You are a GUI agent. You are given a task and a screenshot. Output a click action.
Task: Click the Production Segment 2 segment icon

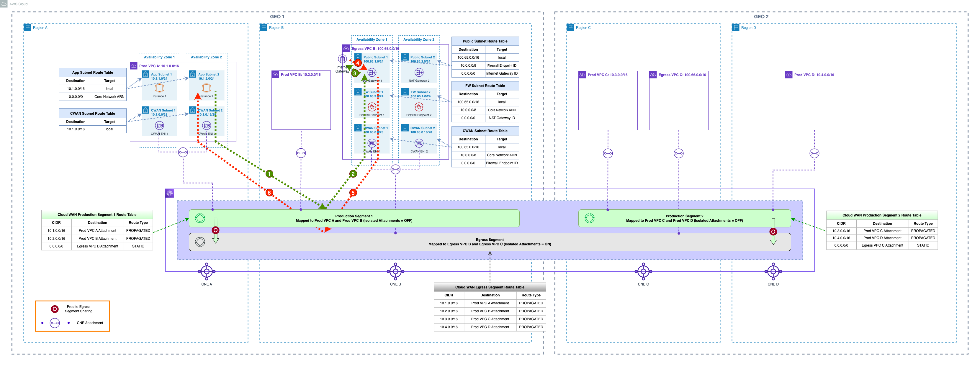tap(589, 218)
